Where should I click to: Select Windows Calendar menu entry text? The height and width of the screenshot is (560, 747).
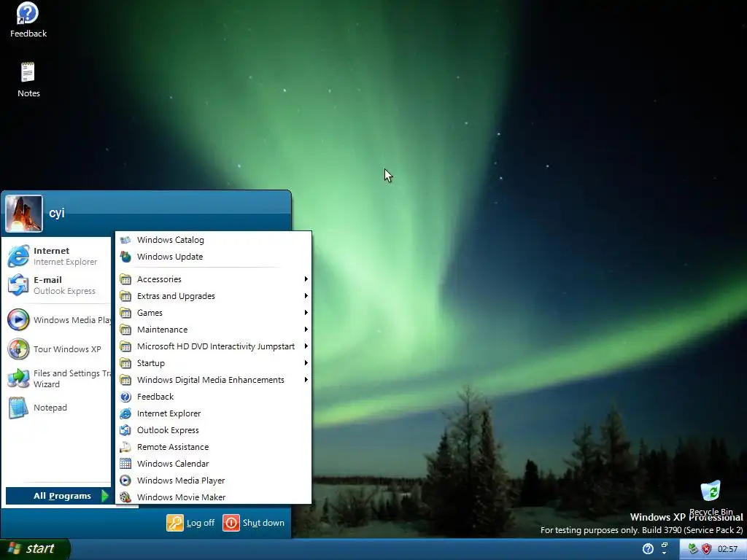pyautogui.click(x=173, y=464)
